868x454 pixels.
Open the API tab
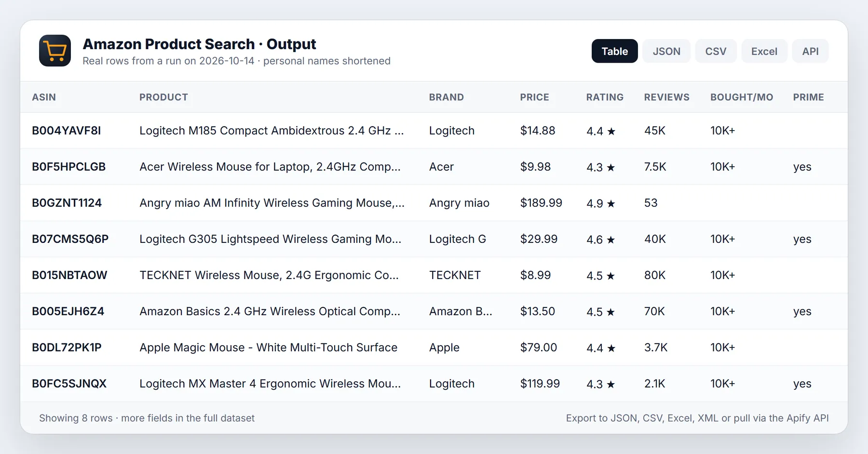[810, 51]
